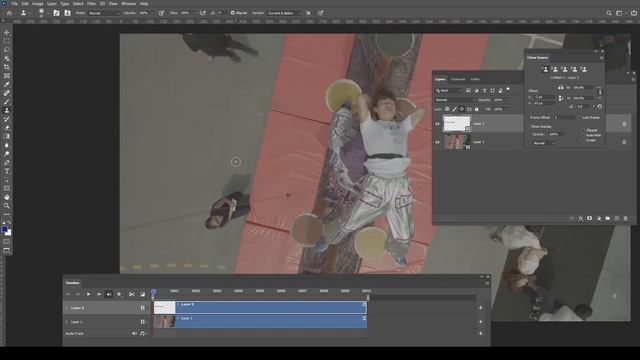Viewport: 640px width, 360px height.
Task: Filter layers by adjustment layers icon
Action: point(476,91)
